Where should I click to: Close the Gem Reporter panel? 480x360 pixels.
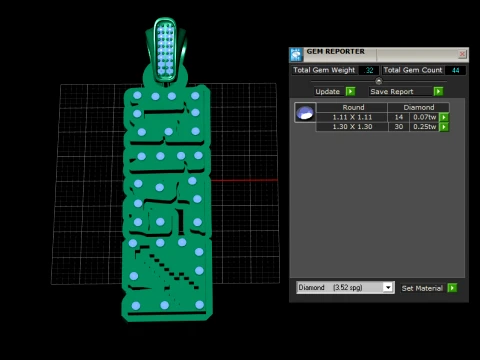462,54
